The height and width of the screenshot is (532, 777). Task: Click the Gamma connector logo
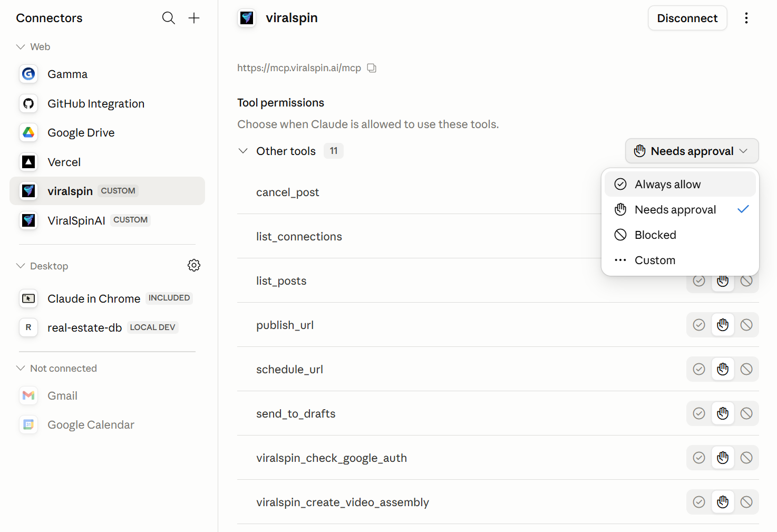point(28,74)
